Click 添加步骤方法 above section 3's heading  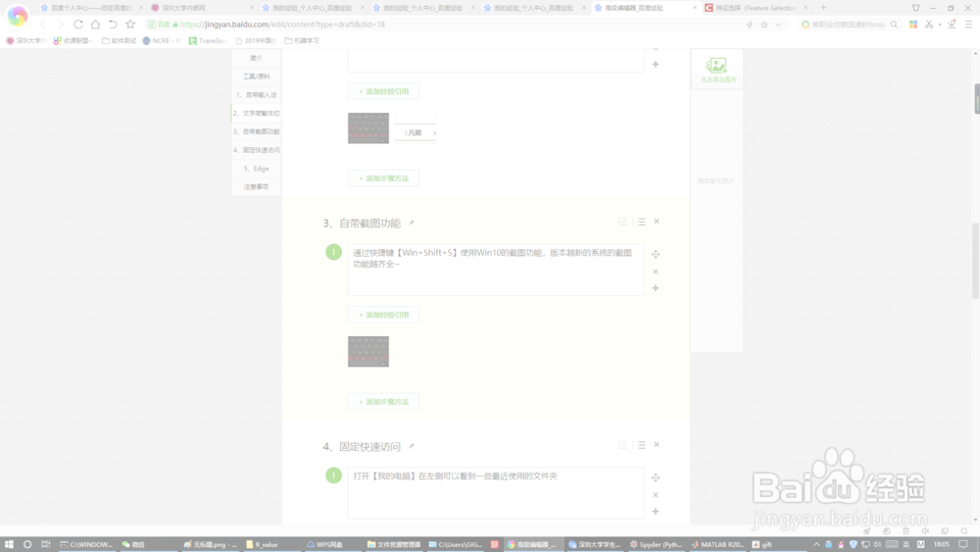tap(383, 178)
